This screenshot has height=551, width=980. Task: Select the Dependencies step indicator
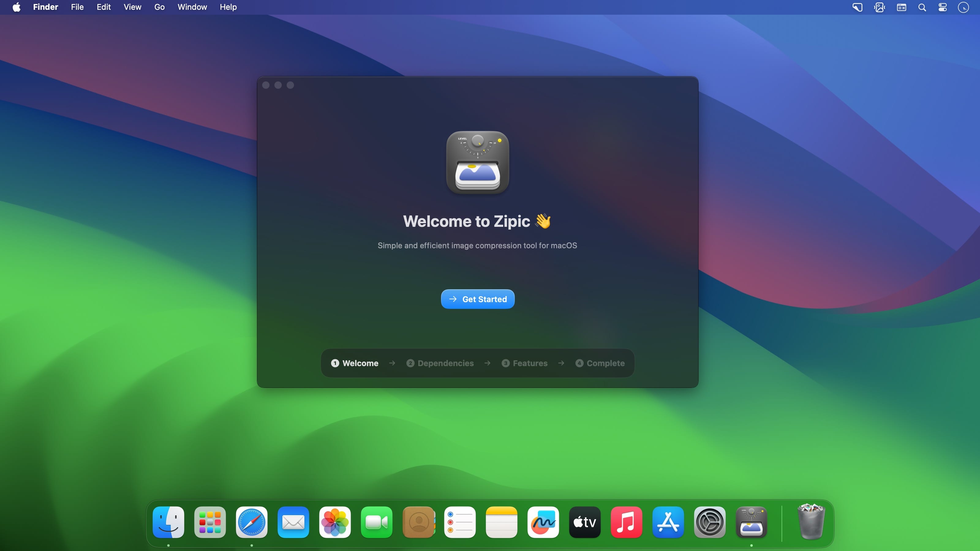tap(440, 363)
